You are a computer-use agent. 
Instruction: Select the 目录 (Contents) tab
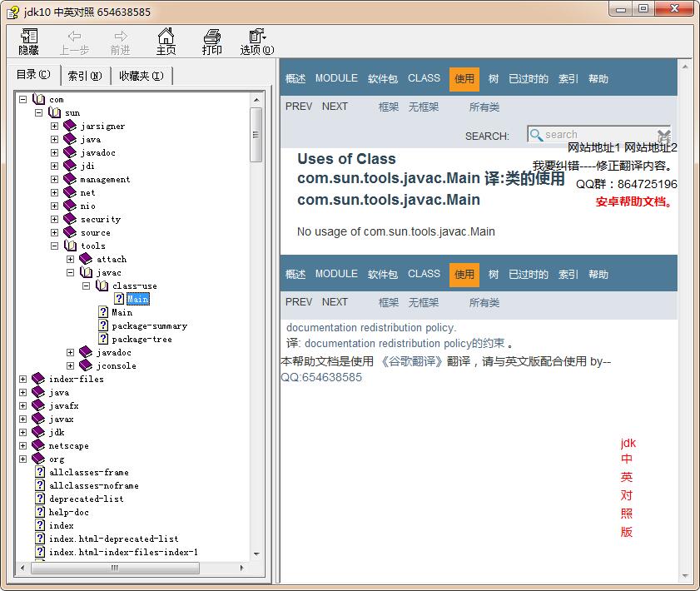33,75
